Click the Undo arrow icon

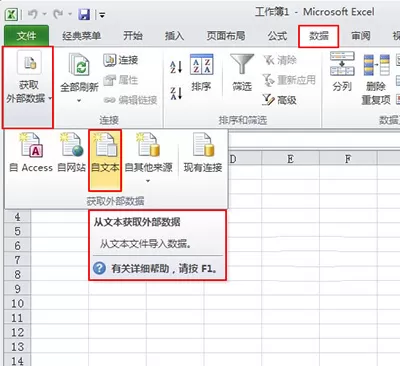pyautogui.click(x=32, y=14)
